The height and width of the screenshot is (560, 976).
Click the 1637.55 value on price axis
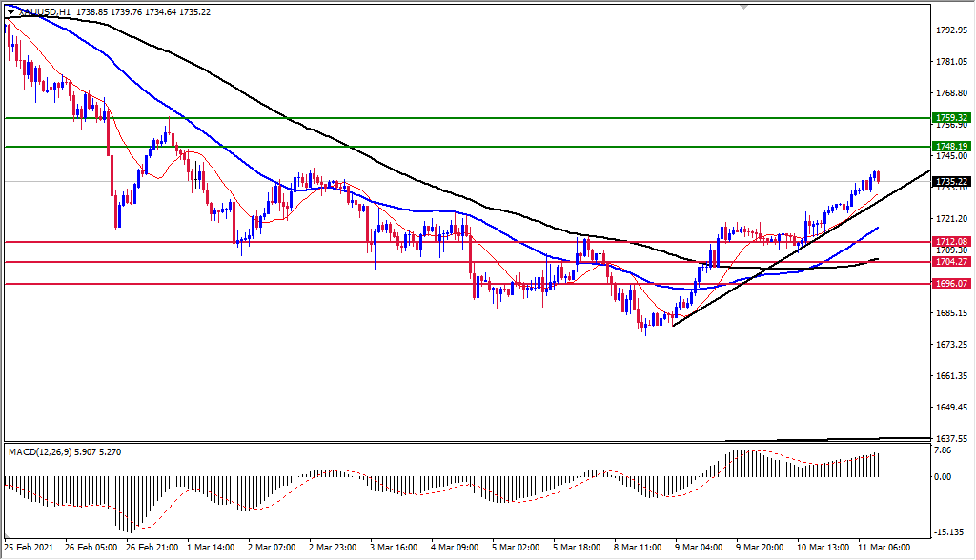(952, 438)
